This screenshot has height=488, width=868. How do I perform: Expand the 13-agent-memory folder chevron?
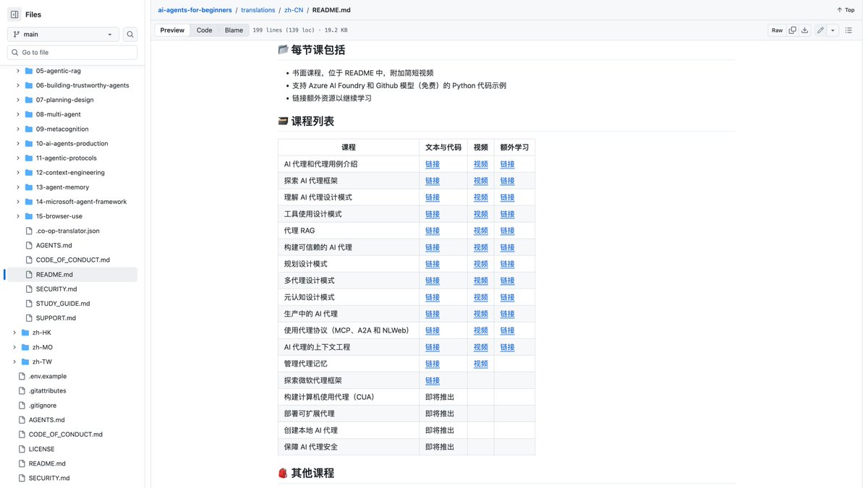click(x=18, y=187)
